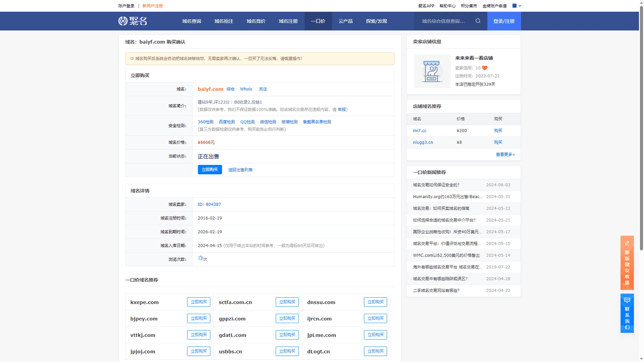Image resolution: width=644 pixels, height=362 pixels.
Task: Open news 域名交易:如何买卖域名的指南
Action: click(441, 208)
